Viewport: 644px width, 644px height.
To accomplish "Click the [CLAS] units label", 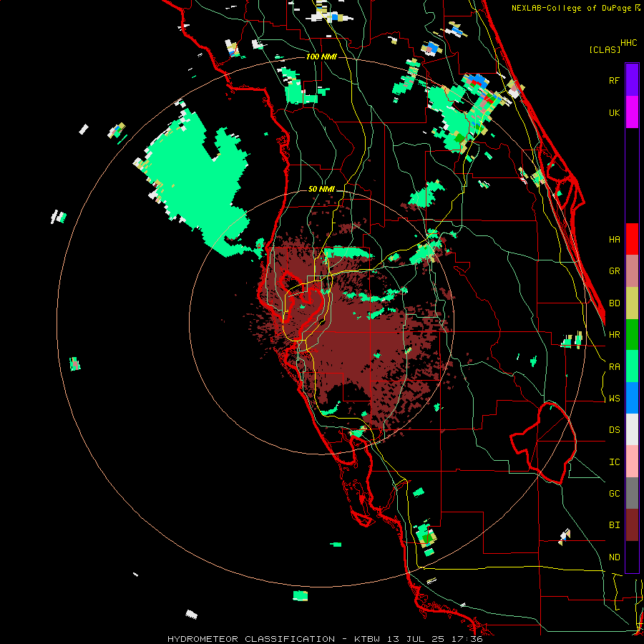I will [x=605, y=49].
